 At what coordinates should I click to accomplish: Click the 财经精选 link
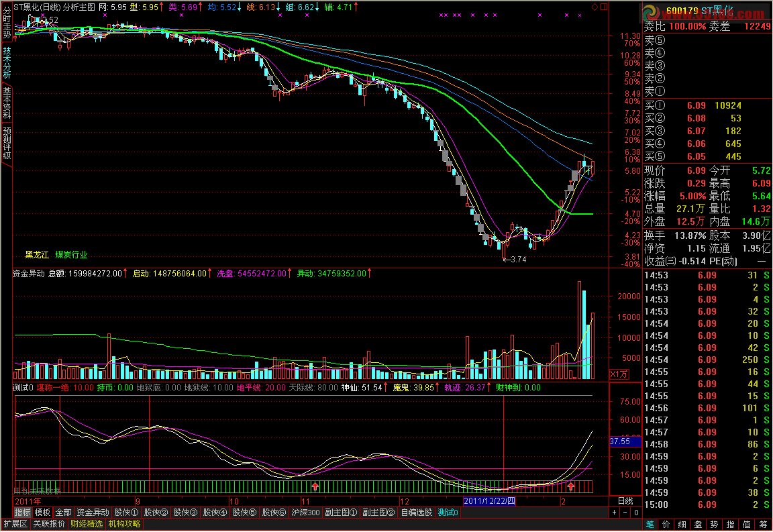[87, 524]
